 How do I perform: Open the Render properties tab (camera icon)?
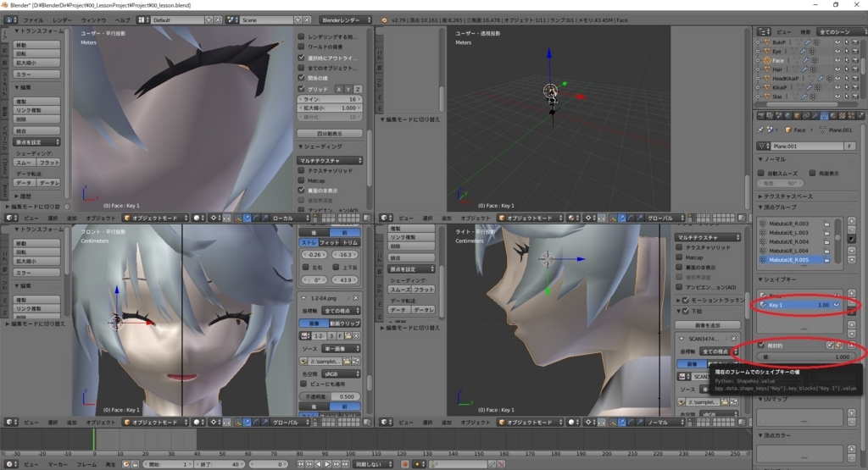click(x=761, y=115)
